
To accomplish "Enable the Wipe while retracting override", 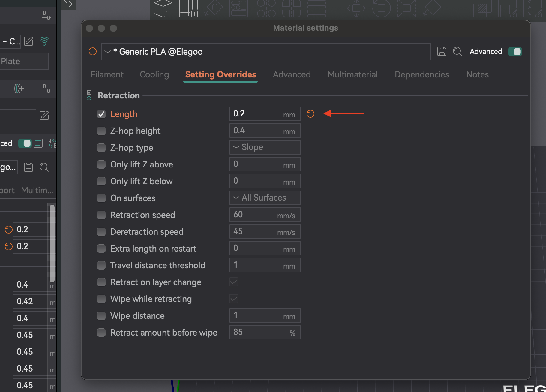I will 101,299.
